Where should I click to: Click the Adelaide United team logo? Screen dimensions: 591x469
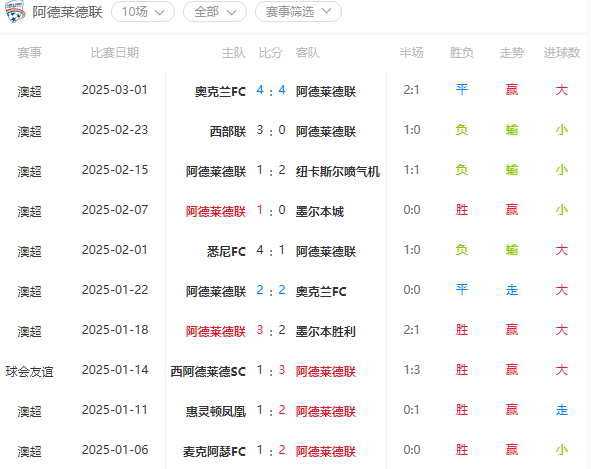coord(15,11)
